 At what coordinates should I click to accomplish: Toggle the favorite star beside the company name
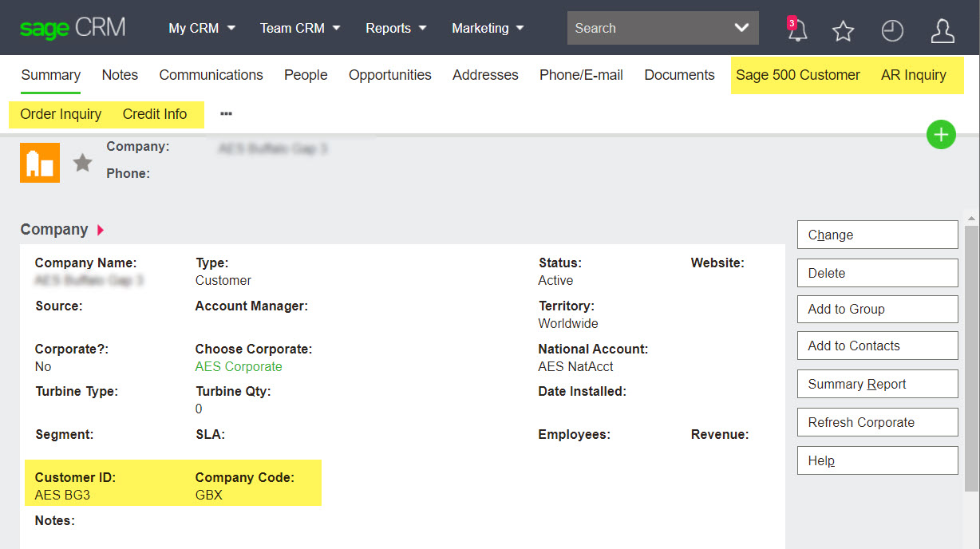point(82,162)
